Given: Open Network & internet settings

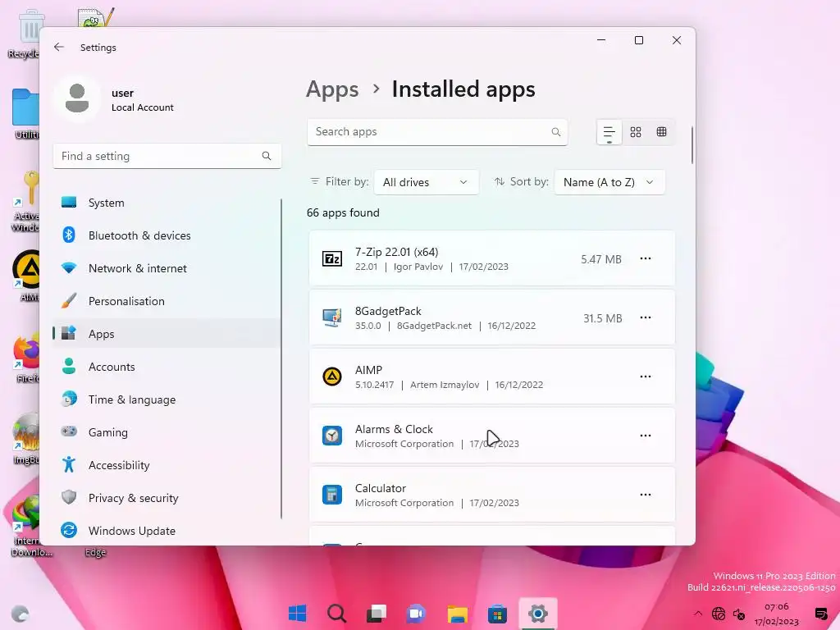Looking at the screenshot, I should pos(167,268).
